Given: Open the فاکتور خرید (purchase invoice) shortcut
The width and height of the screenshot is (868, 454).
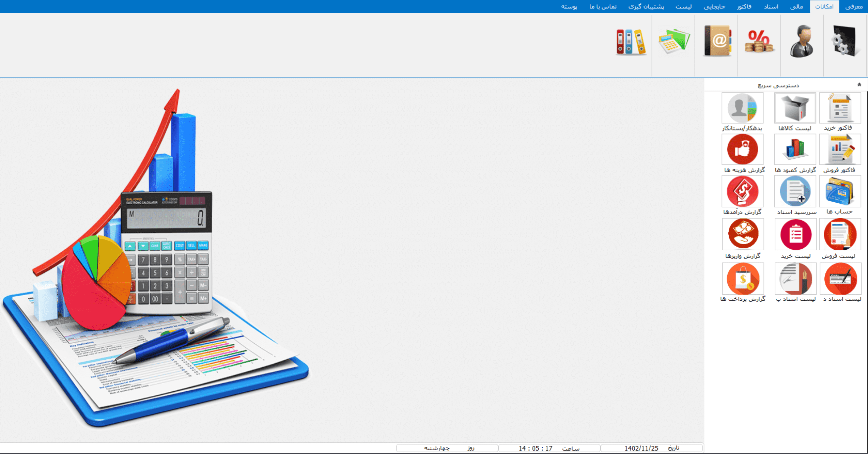Looking at the screenshot, I should click(840, 108).
